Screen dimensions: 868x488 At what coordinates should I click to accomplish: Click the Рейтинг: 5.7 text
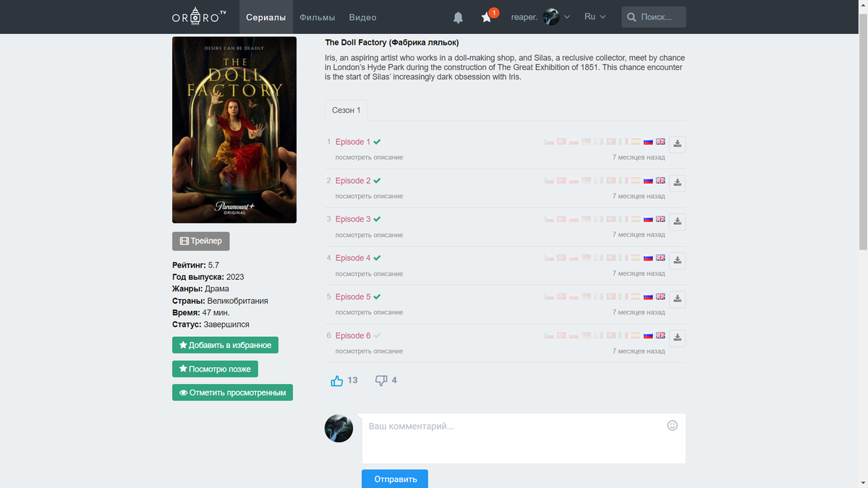pos(195,265)
